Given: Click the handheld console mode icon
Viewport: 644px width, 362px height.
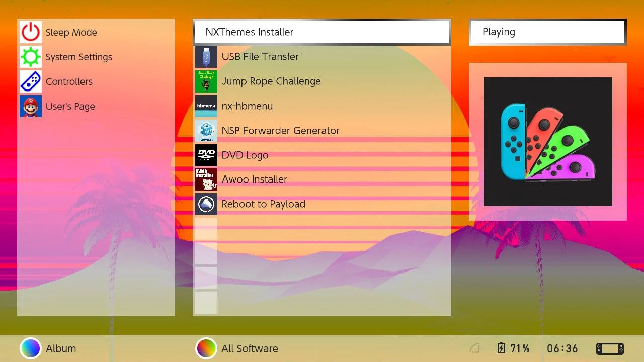Looking at the screenshot, I should coord(610,348).
